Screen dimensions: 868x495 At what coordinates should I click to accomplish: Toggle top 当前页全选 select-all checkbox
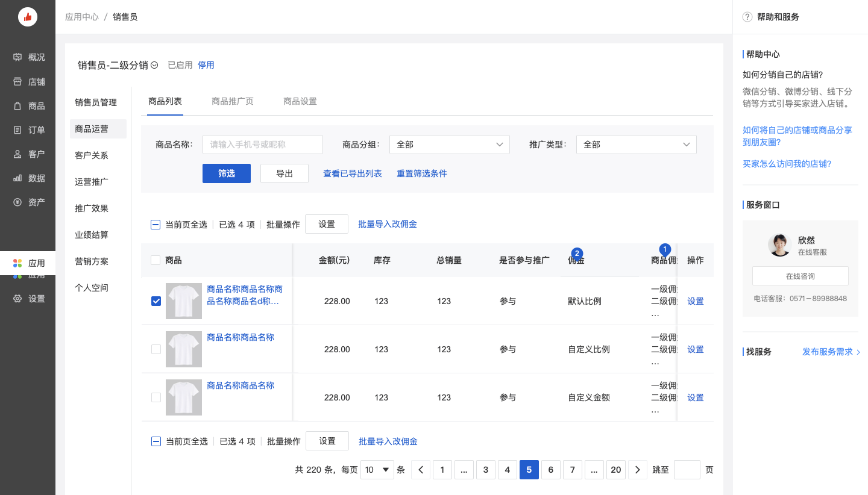point(156,225)
